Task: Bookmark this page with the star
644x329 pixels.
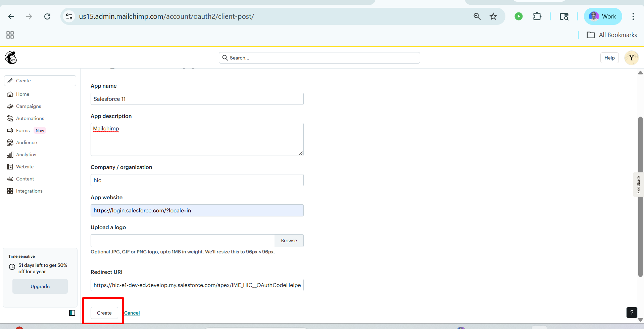Action: point(493,16)
